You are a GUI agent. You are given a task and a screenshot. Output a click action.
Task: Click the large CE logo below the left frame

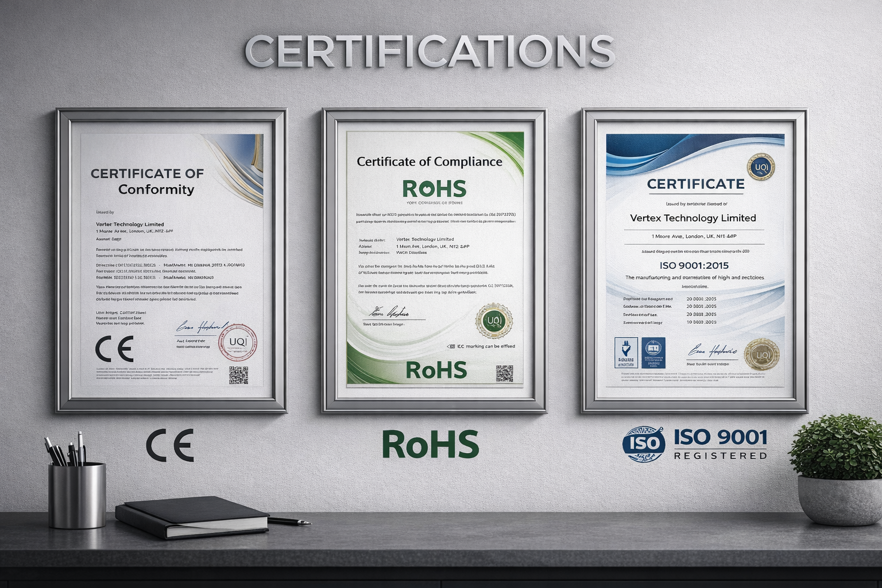(x=170, y=445)
